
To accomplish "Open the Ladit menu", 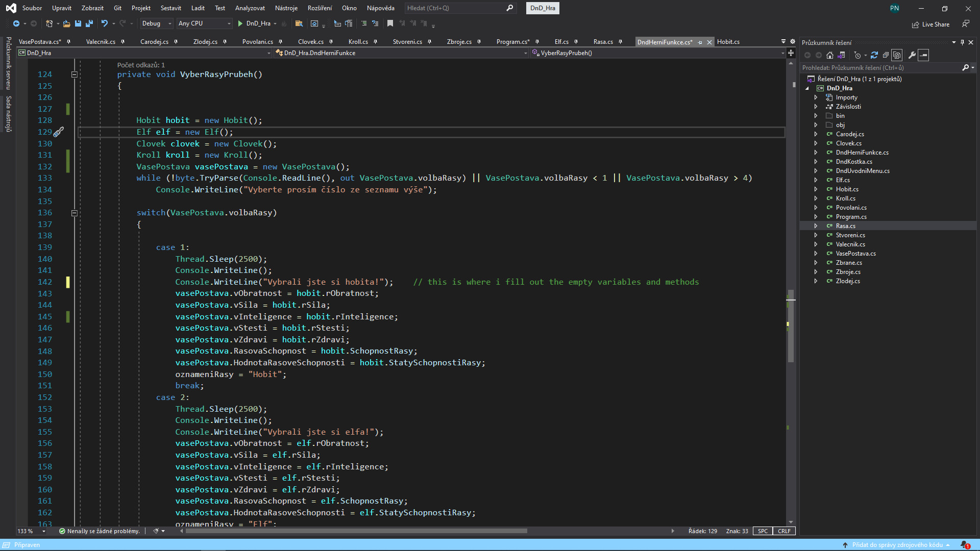I will [198, 8].
